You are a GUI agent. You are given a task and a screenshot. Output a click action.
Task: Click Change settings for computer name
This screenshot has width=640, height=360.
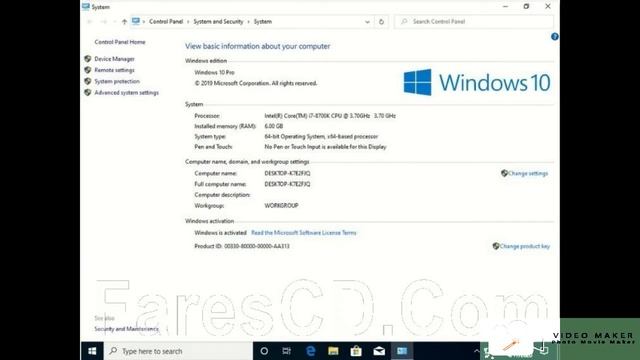coord(528,173)
